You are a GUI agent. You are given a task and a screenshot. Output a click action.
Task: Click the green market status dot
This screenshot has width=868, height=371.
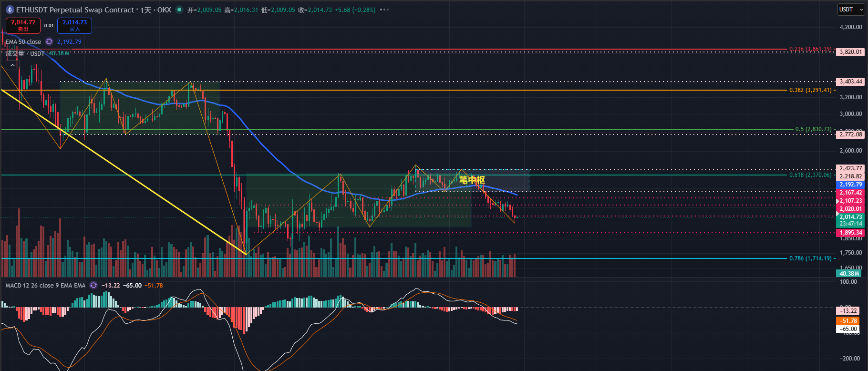pos(179,10)
